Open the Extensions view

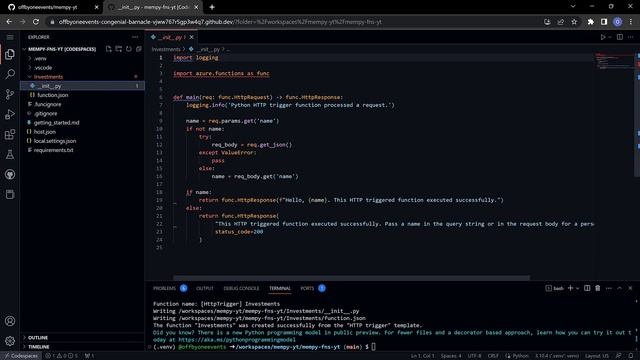[10, 134]
